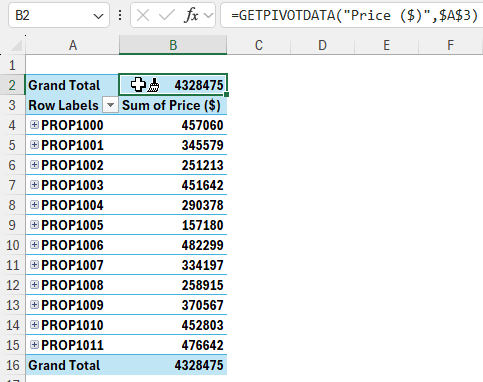Viewport: 483px width, 382px height.
Task: Expand the PROP1006 row
Action: coord(34,245)
